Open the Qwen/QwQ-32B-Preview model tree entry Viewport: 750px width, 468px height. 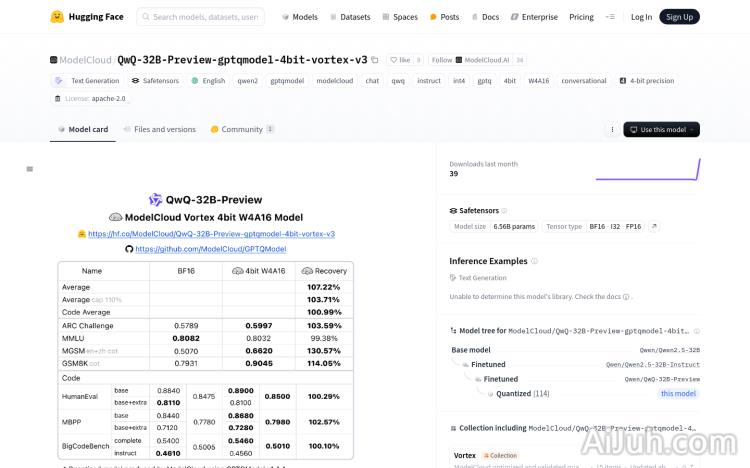(x=662, y=379)
